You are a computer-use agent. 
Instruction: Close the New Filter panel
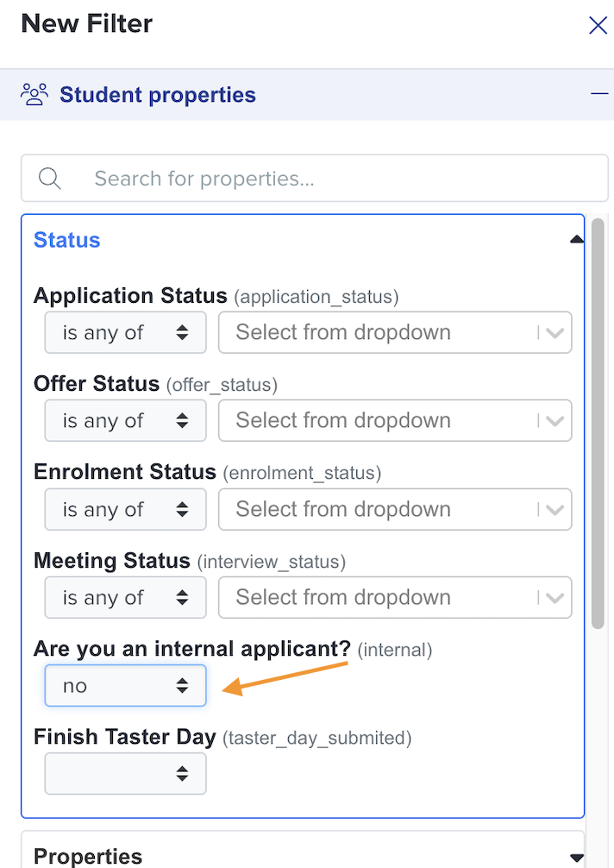pyautogui.click(x=598, y=25)
